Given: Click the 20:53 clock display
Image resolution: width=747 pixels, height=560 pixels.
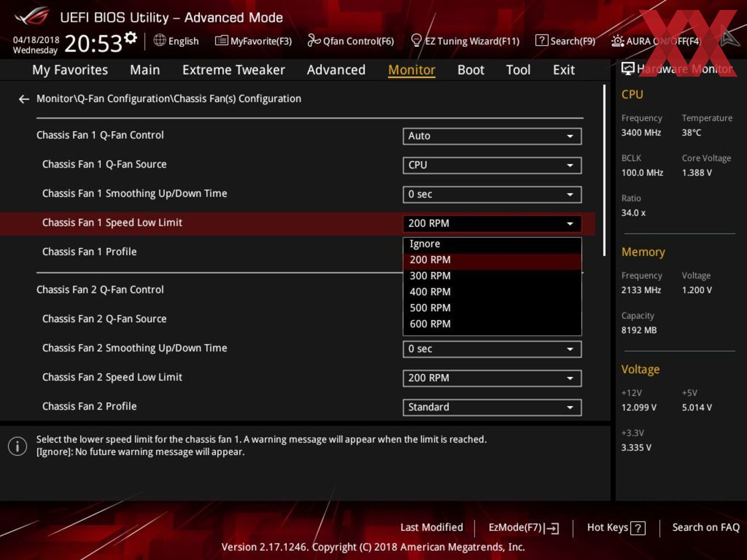Looking at the screenshot, I should (93, 43).
